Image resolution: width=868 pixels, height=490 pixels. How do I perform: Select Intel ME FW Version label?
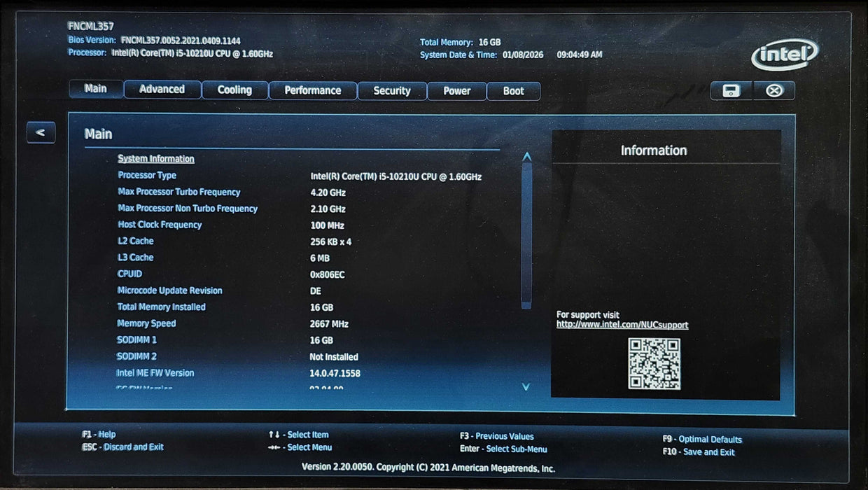155,373
